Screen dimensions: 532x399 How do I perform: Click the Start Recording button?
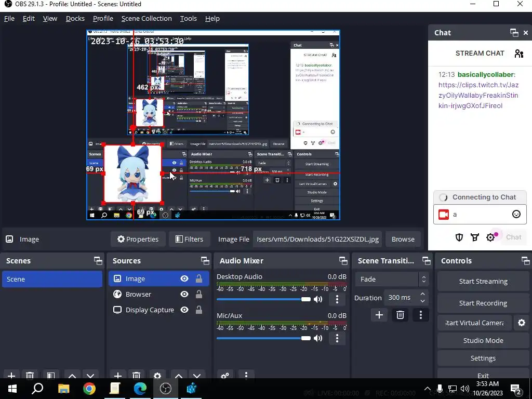pos(483,303)
